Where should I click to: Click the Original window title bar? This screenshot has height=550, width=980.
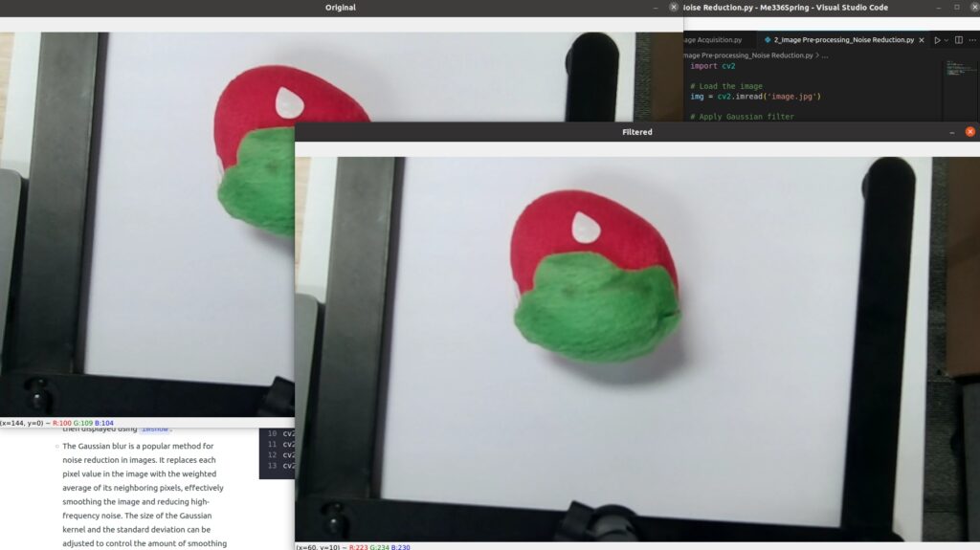pyautogui.click(x=341, y=8)
